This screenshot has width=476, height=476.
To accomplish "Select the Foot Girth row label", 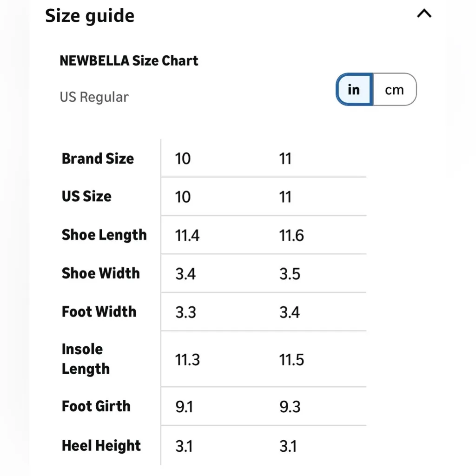I will coord(96,407).
